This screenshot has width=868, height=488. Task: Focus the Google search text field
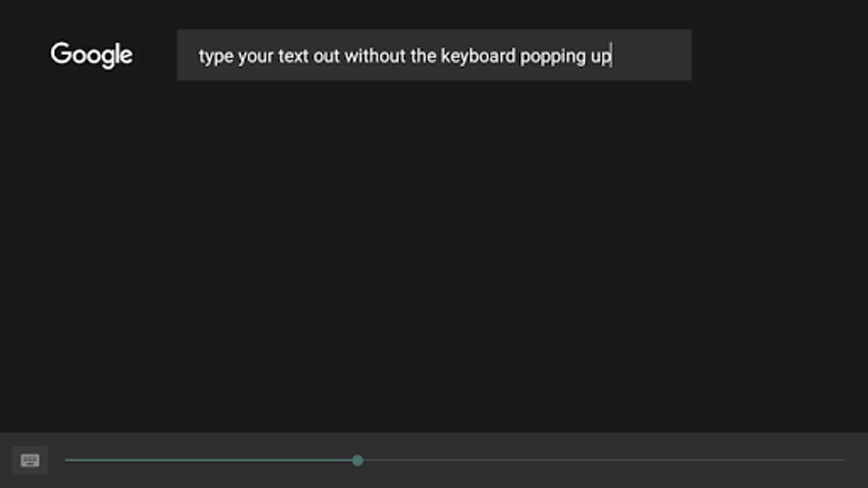pyautogui.click(x=434, y=55)
